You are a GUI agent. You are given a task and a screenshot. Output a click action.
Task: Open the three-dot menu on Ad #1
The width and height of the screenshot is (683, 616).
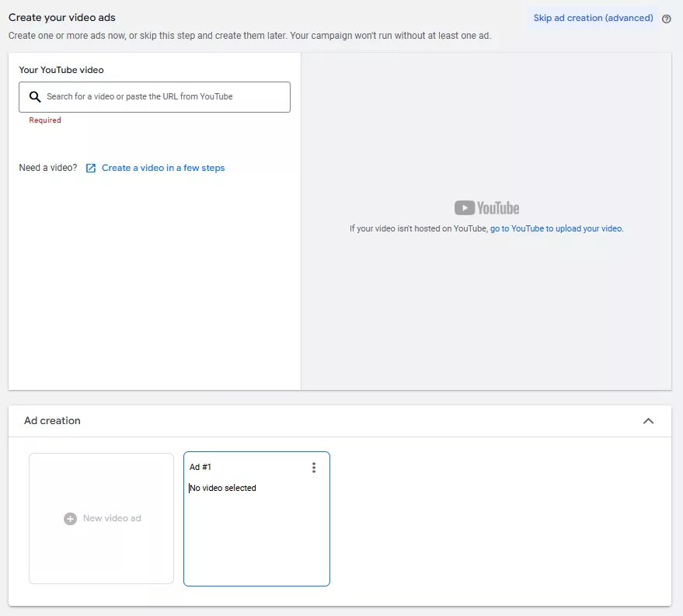click(x=314, y=468)
